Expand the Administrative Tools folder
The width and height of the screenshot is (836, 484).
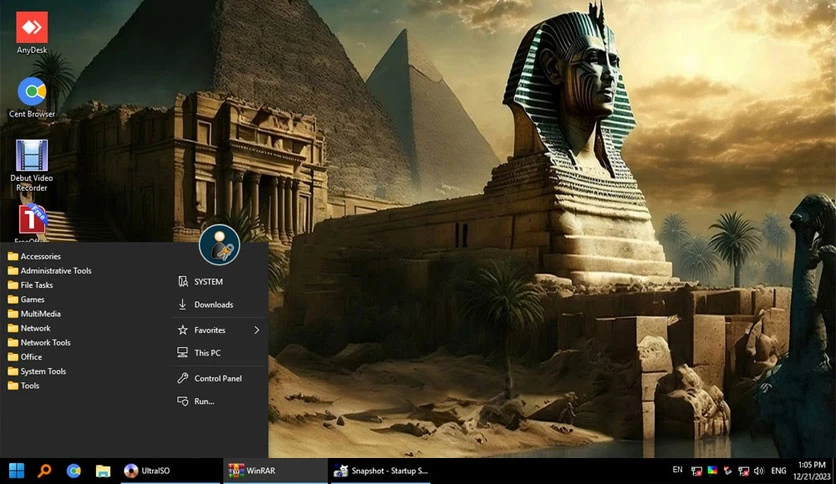pos(55,271)
